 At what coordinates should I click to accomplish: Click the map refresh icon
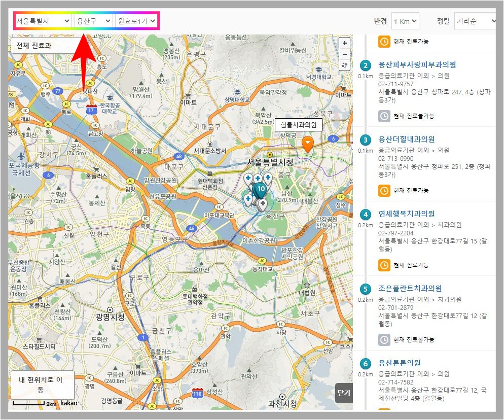tap(345, 65)
